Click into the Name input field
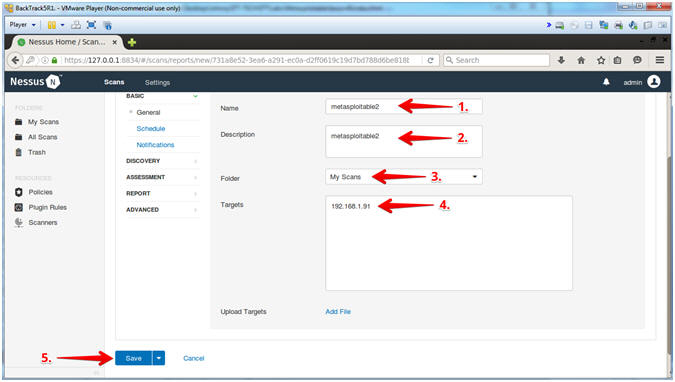 (404, 107)
